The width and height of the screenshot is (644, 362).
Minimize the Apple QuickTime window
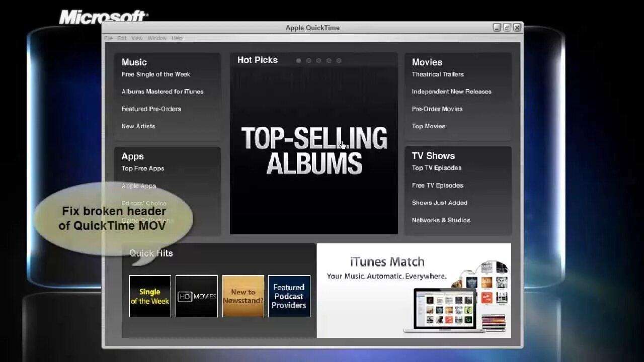tap(497, 28)
